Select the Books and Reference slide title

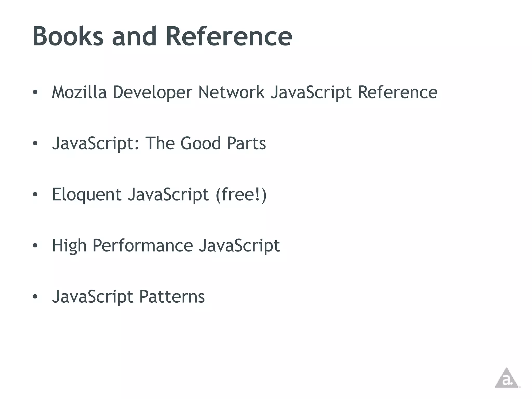coord(162,36)
